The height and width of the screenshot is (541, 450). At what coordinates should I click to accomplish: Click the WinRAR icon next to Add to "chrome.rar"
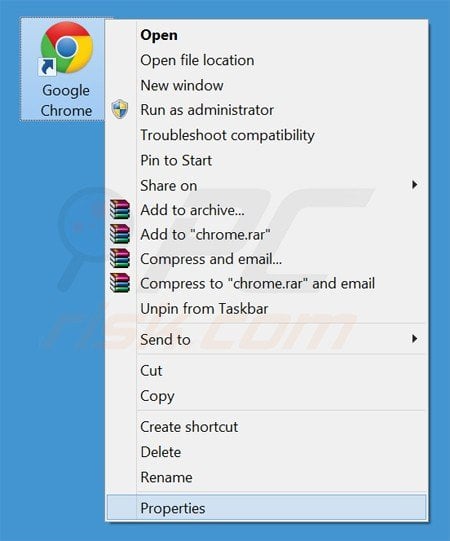pyautogui.click(x=120, y=234)
